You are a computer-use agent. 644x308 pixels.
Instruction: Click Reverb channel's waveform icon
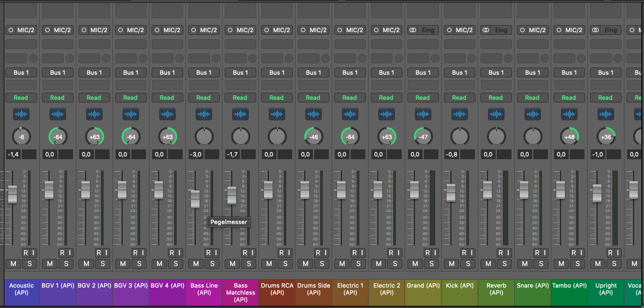click(497, 114)
